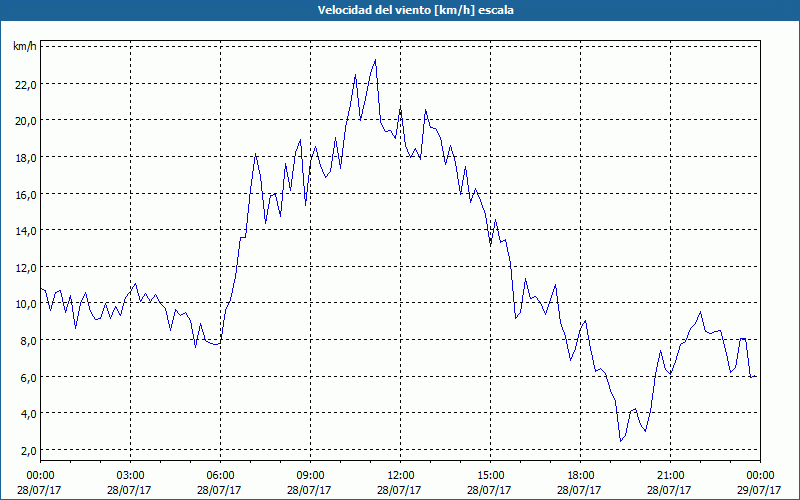This screenshot has height=500, width=800.
Task: Click the 03:00 time label
Action: click(x=130, y=476)
